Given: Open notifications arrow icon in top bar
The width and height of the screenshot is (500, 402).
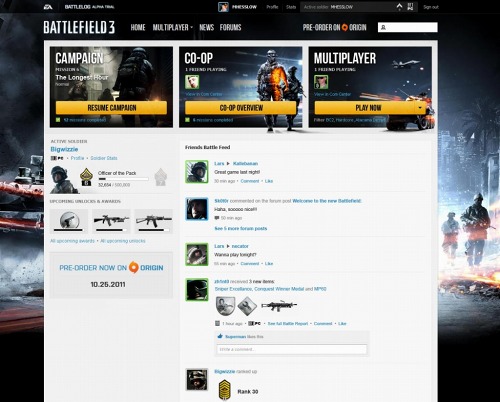Looking at the screenshot, I should (399, 7).
